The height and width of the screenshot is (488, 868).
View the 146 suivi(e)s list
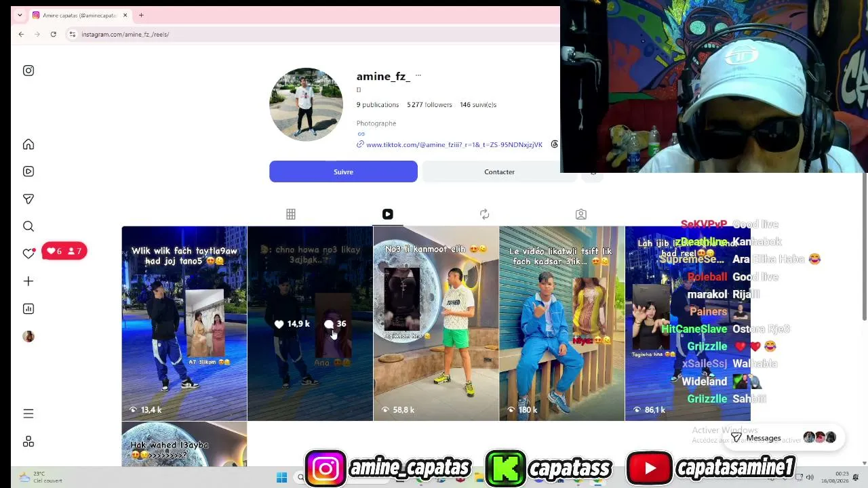click(x=478, y=105)
